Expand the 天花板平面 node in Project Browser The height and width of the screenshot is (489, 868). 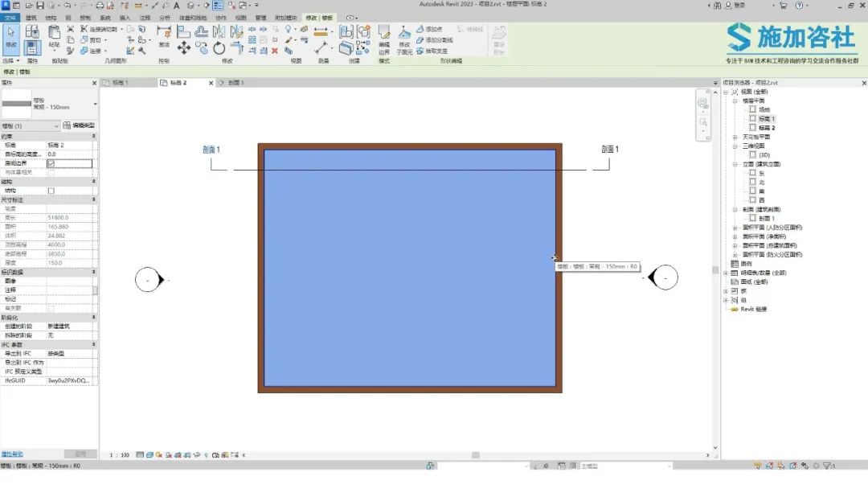pos(735,137)
